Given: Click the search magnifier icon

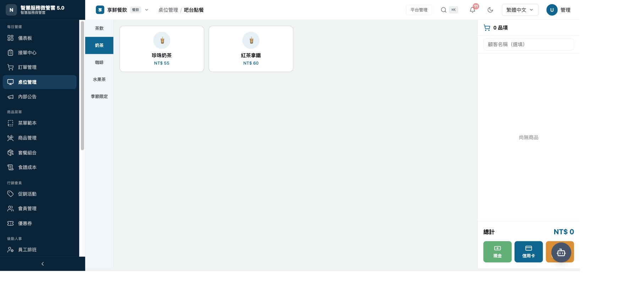Looking at the screenshot, I should pyautogui.click(x=444, y=10).
